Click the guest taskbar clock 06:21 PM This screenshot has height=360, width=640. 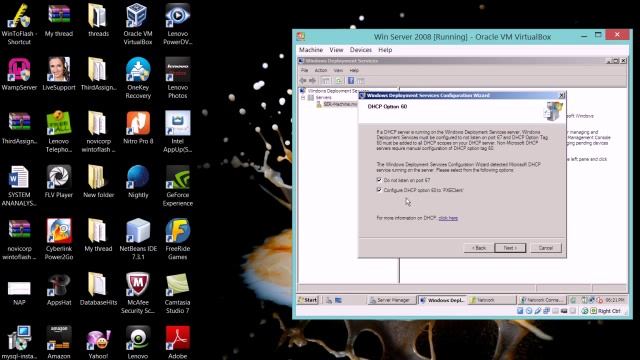point(615,300)
